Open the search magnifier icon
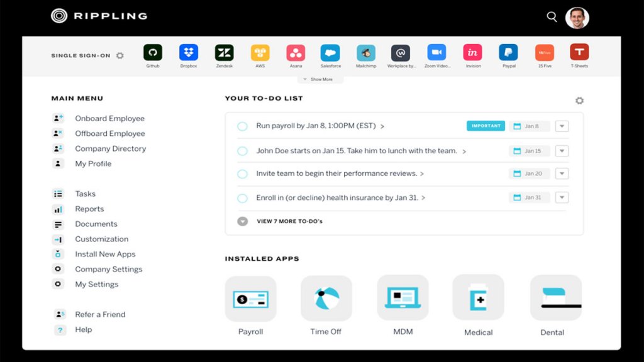 click(x=552, y=17)
